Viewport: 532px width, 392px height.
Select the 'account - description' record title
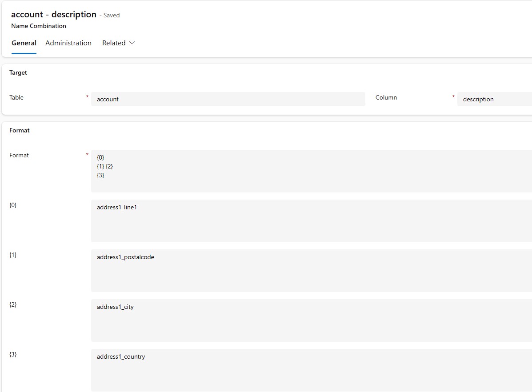point(54,15)
